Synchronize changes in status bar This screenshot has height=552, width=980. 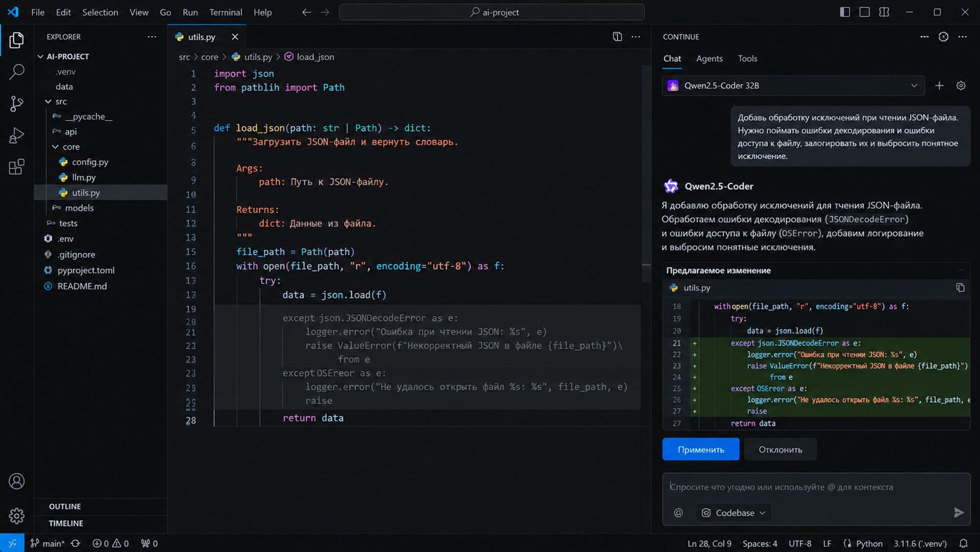(x=76, y=543)
